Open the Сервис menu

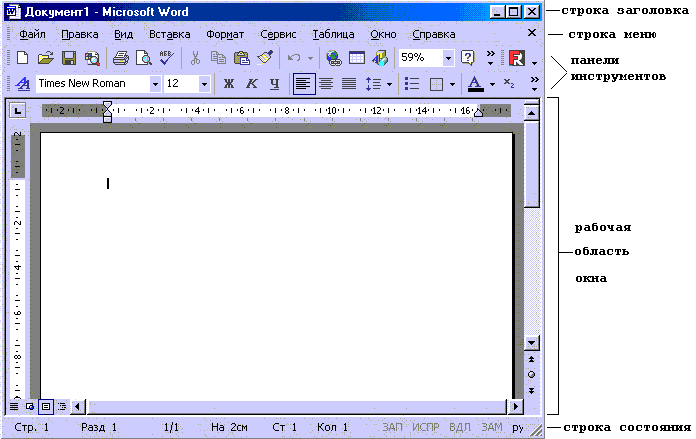(278, 34)
